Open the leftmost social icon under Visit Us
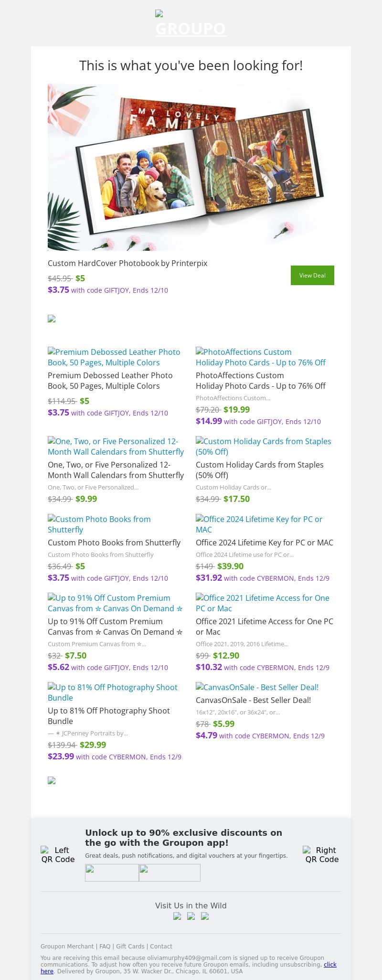 (x=177, y=916)
